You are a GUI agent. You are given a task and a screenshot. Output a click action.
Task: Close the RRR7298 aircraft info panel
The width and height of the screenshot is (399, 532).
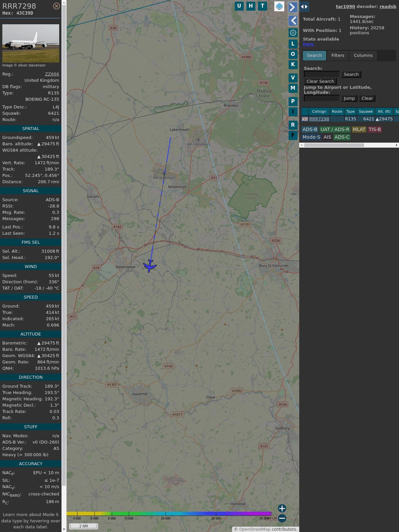[57, 6]
